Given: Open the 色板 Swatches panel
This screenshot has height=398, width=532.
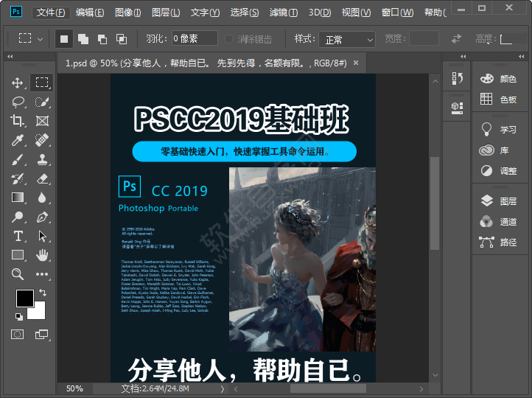Looking at the screenshot, I should [499, 99].
